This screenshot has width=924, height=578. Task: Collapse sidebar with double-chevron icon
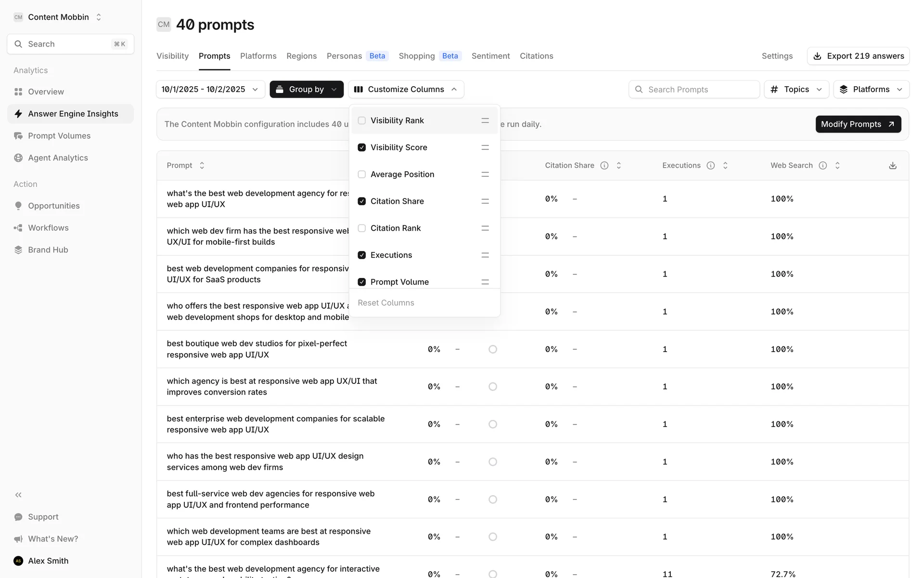pos(18,495)
